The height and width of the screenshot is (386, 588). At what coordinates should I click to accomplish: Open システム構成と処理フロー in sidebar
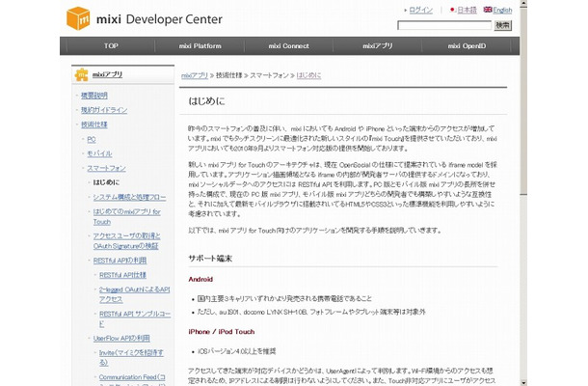[129, 197]
